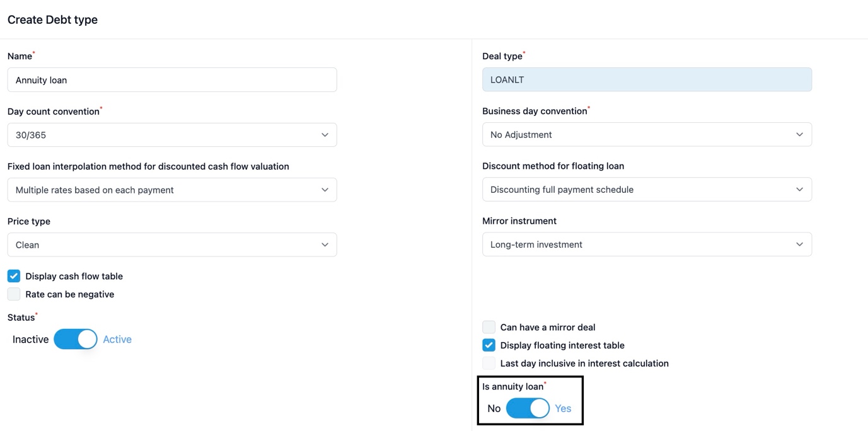Click the Display cash flow table label
Screen dimensions: 868x431
[x=74, y=276]
